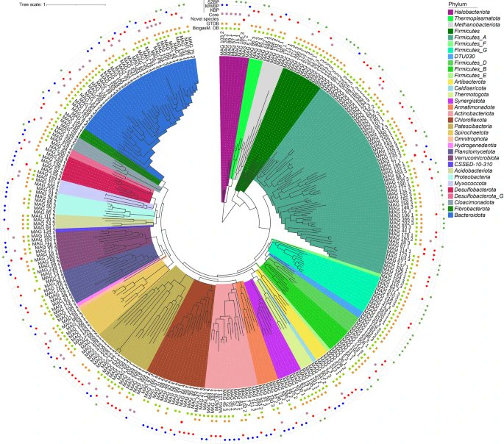Click the Acidobacteriota legend label

[473, 171]
